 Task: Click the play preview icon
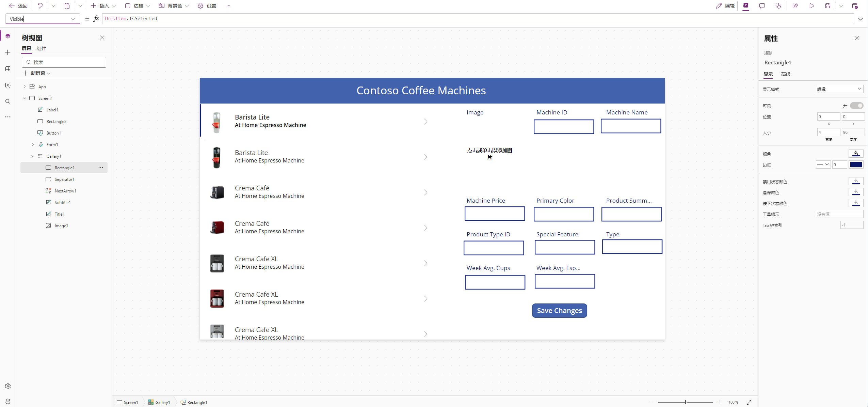coord(811,6)
